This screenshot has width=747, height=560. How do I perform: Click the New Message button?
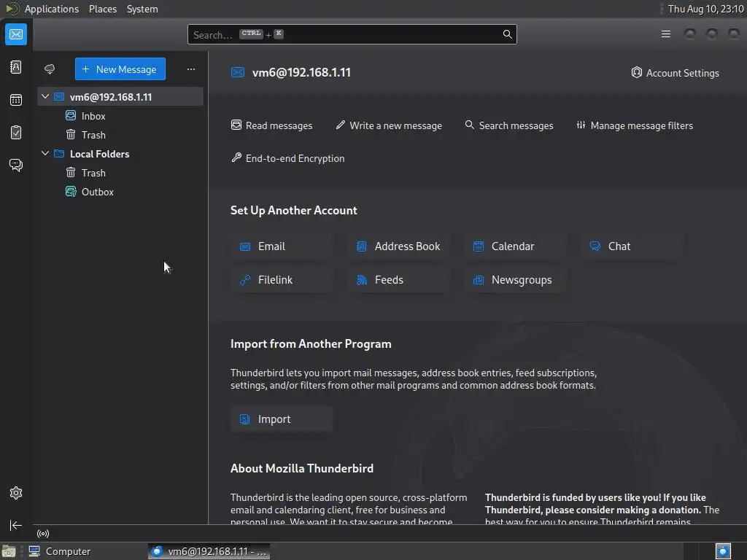120,69
